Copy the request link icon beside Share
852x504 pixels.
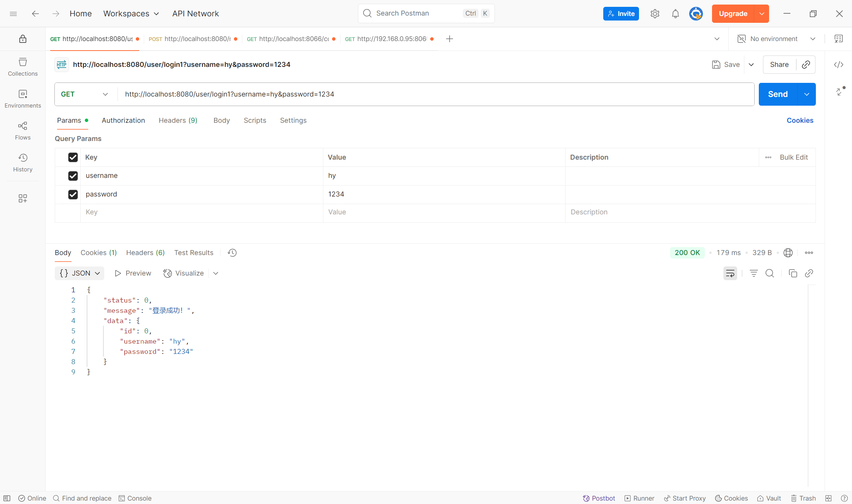(806, 65)
